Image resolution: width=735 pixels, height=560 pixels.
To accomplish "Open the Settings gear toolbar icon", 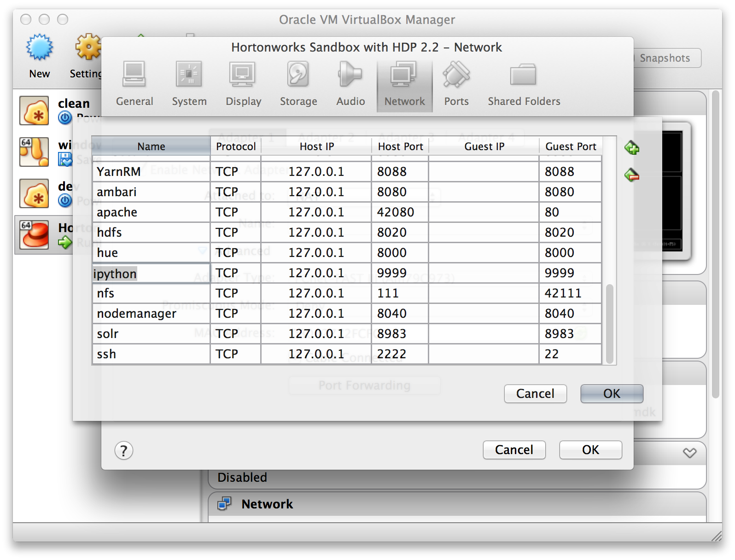I will [x=88, y=47].
